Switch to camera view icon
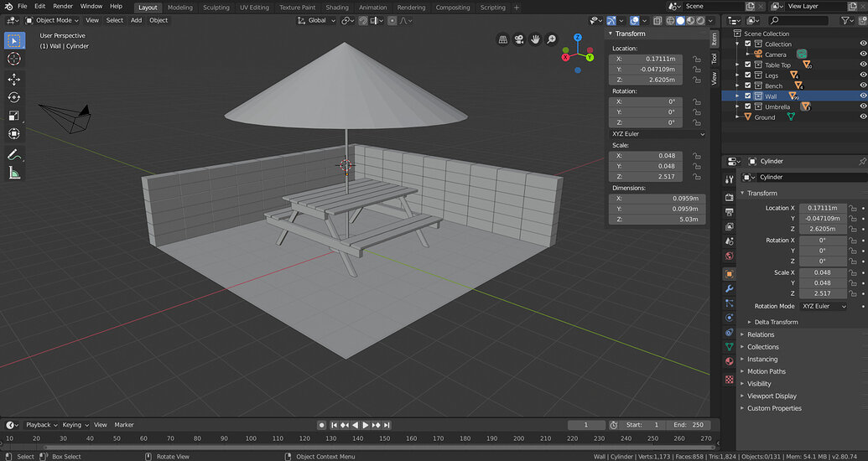 point(518,39)
